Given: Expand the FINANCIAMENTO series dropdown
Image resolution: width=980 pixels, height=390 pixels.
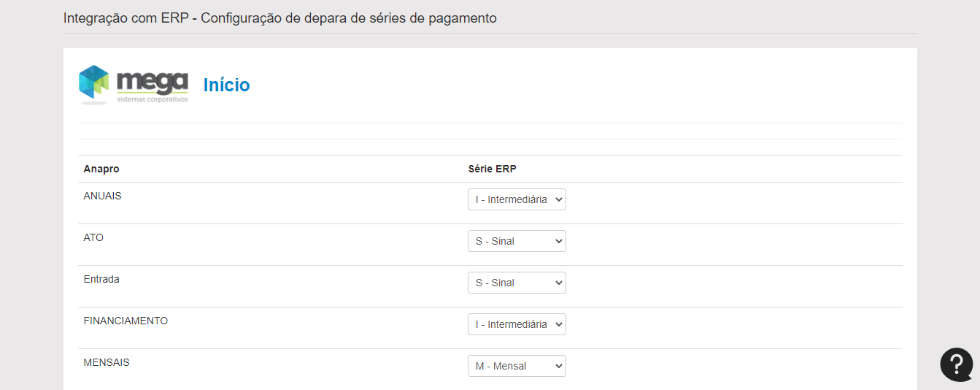Looking at the screenshot, I should (516, 324).
